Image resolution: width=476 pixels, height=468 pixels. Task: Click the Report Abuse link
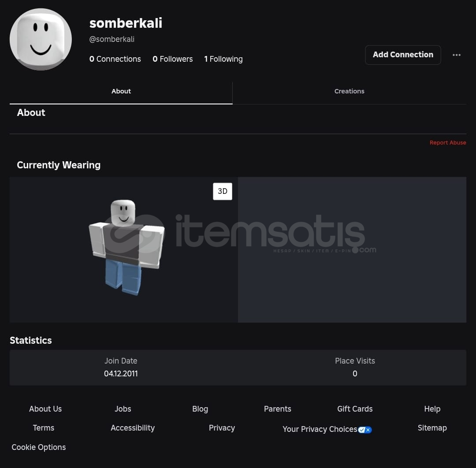tap(448, 142)
